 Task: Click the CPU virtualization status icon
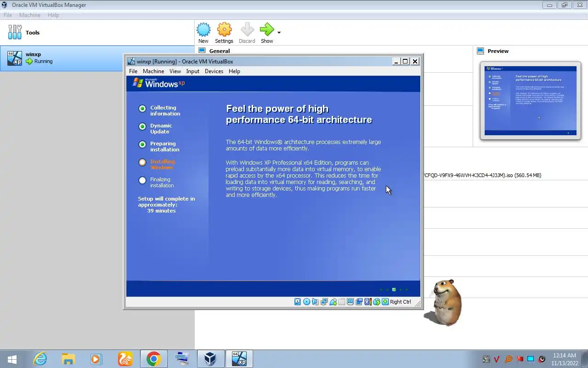pos(367,302)
